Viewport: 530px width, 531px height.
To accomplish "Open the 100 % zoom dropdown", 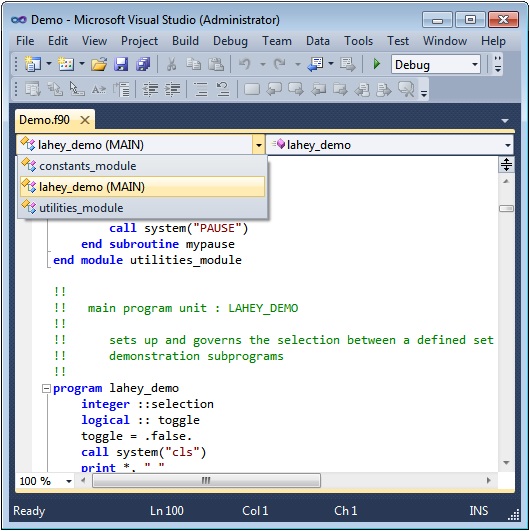I will (69, 481).
